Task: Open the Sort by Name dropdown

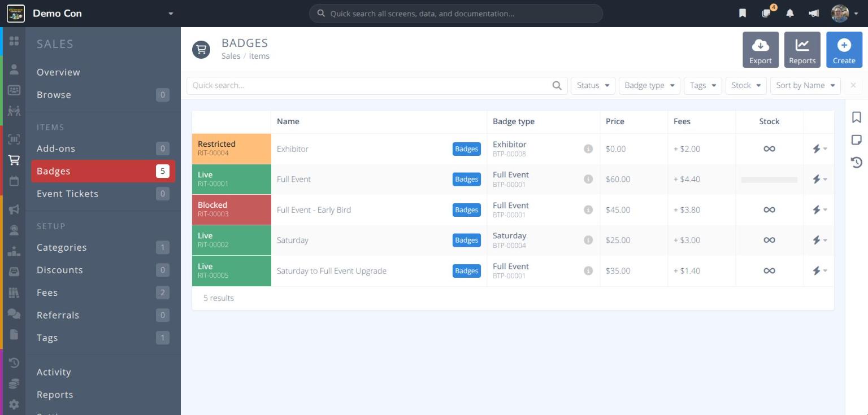Action: pyautogui.click(x=805, y=85)
